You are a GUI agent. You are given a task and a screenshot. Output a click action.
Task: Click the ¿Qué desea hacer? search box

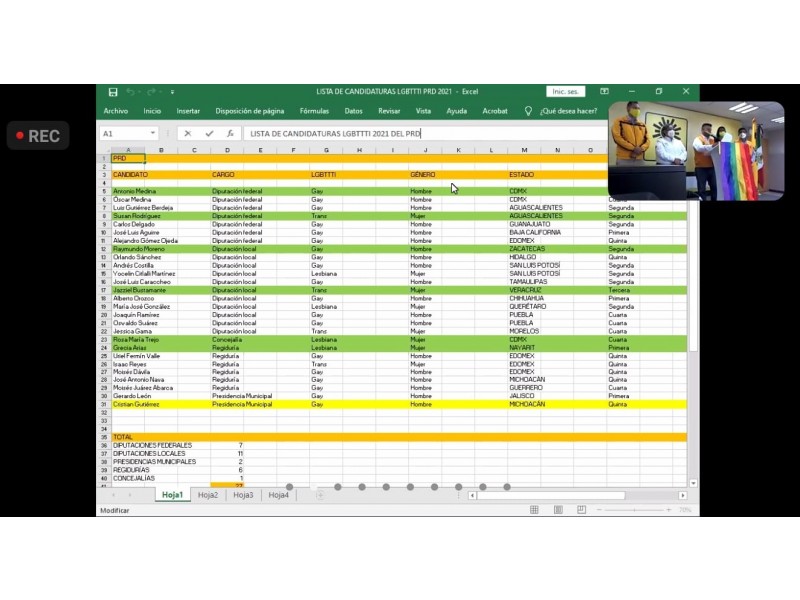point(568,111)
